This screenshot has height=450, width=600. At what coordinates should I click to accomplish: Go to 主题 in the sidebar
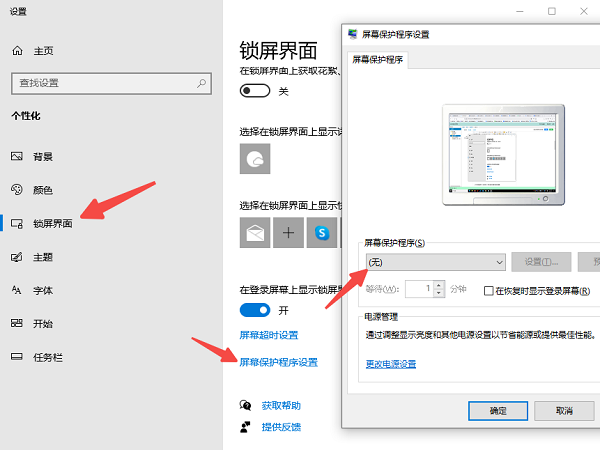[x=43, y=257]
